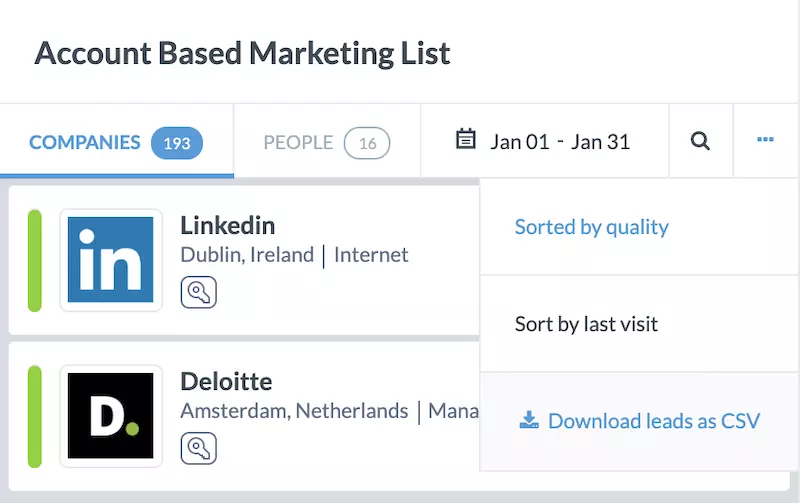The image size is (800, 503).
Task: Click the key icon under Deloitte
Action: coord(198,448)
